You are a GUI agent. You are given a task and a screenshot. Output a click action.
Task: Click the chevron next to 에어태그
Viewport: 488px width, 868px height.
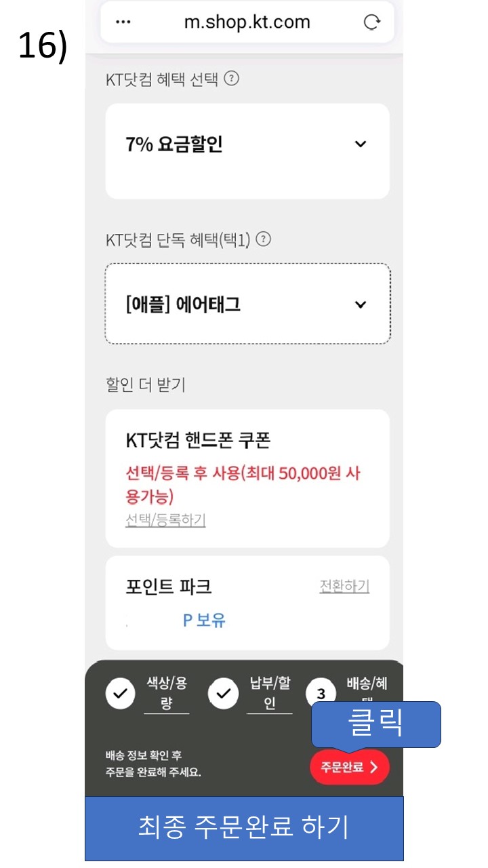coord(361,304)
